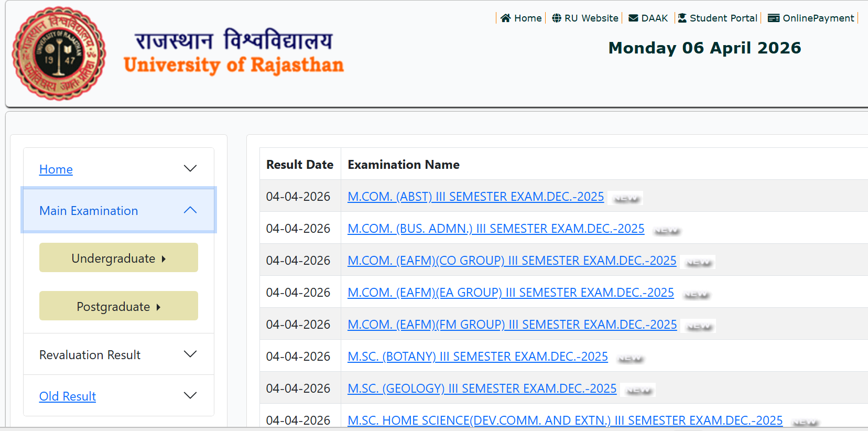Click the Student Portal icon
This screenshot has width=868, height=431.
click(x=682, y=18)
